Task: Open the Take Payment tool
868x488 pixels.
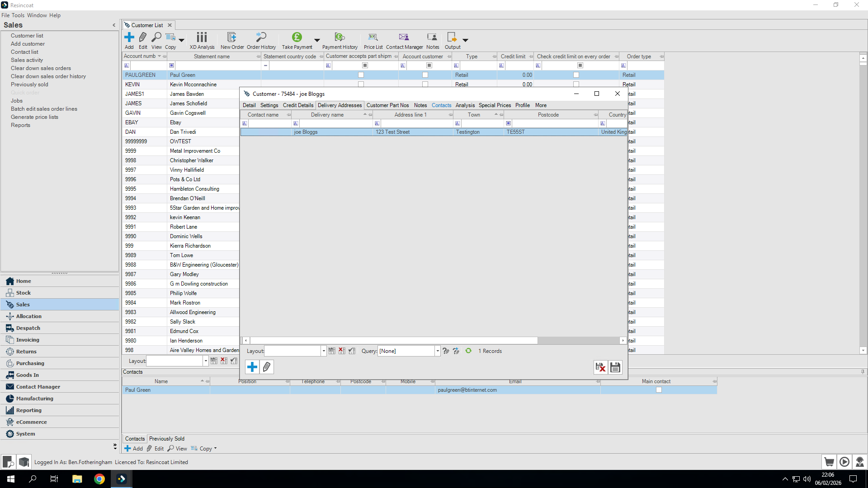Action: (x=297, y=40)
